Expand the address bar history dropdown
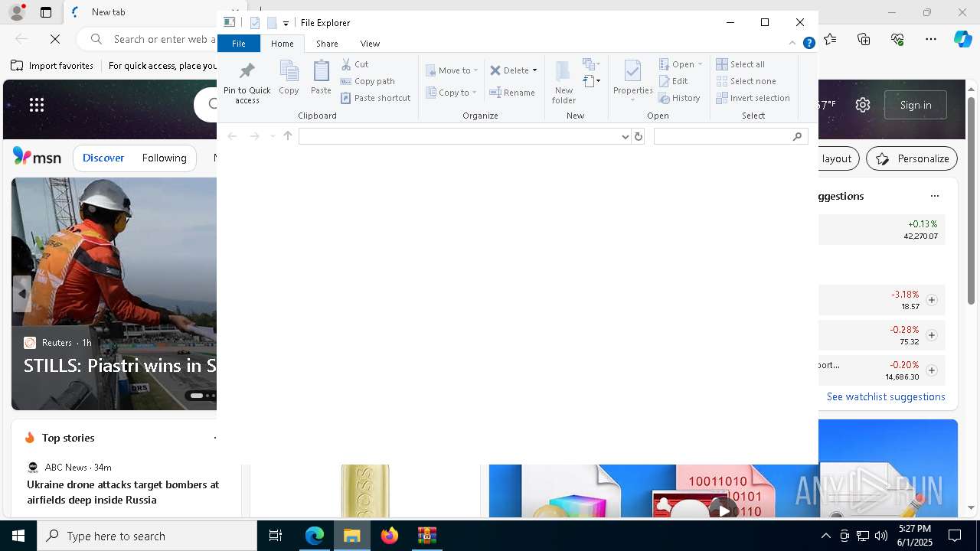Image resolution: width=980 pixels, height=551 pixels. coord(626,136)
